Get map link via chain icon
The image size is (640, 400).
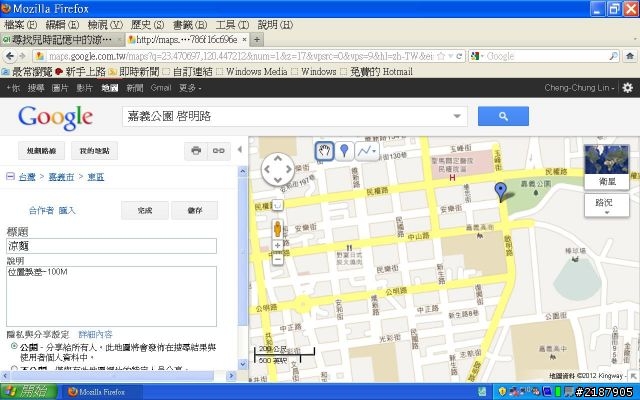tap(219, 151)
